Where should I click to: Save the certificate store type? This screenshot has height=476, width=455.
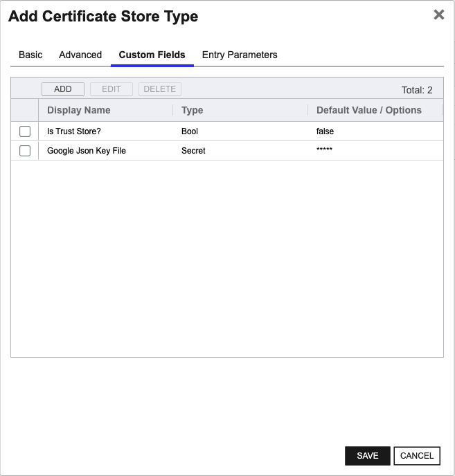pos(368,456)
